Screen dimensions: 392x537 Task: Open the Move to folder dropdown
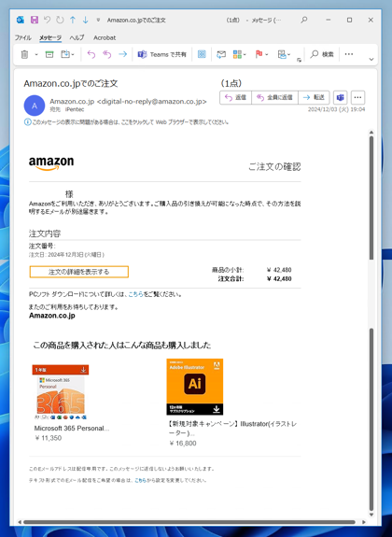click(x=67, y=54)
